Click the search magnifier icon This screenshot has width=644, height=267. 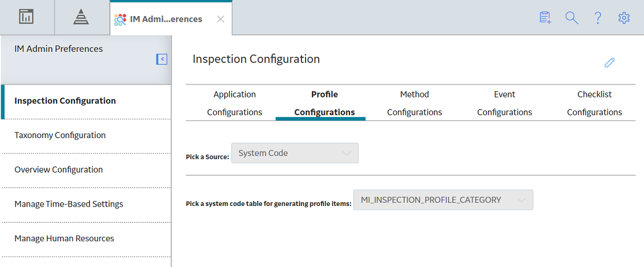tap(572, 18)
